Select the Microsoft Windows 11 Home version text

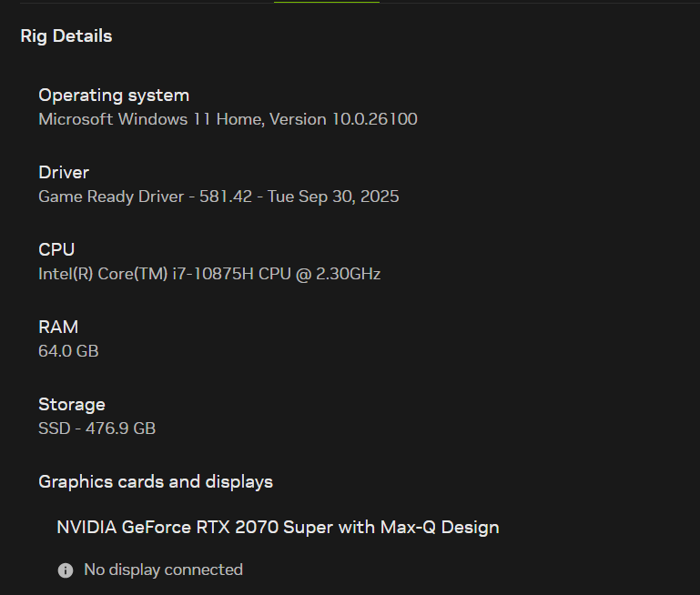(x=228, y=119)
